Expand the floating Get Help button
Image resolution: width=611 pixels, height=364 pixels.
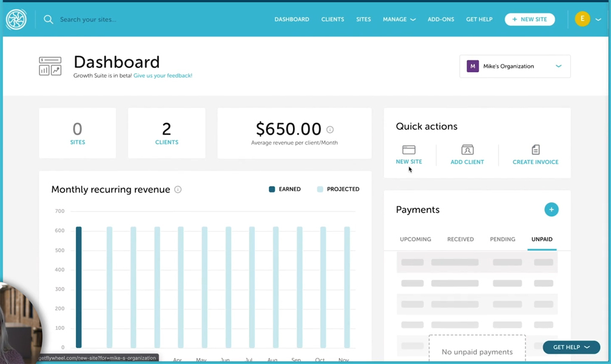[571, 347]
